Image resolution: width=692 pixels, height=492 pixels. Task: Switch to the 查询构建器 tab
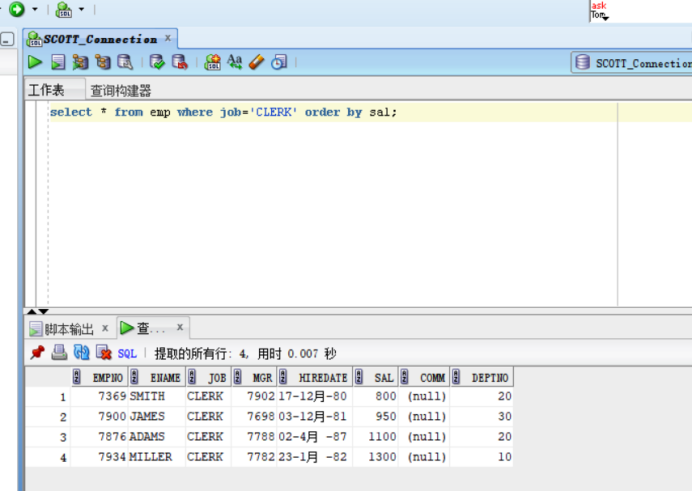coord(120,91)
